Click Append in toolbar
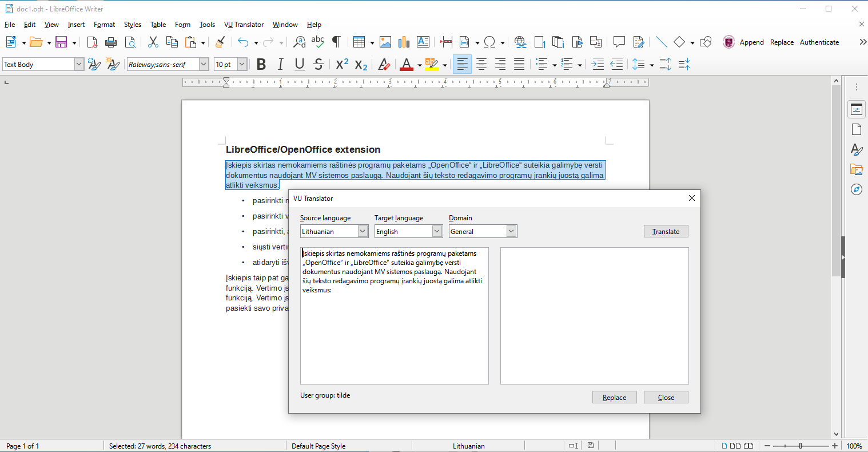The height and width of the screenshot is (452, 868). pyautogui.click(x=752, y=42)
